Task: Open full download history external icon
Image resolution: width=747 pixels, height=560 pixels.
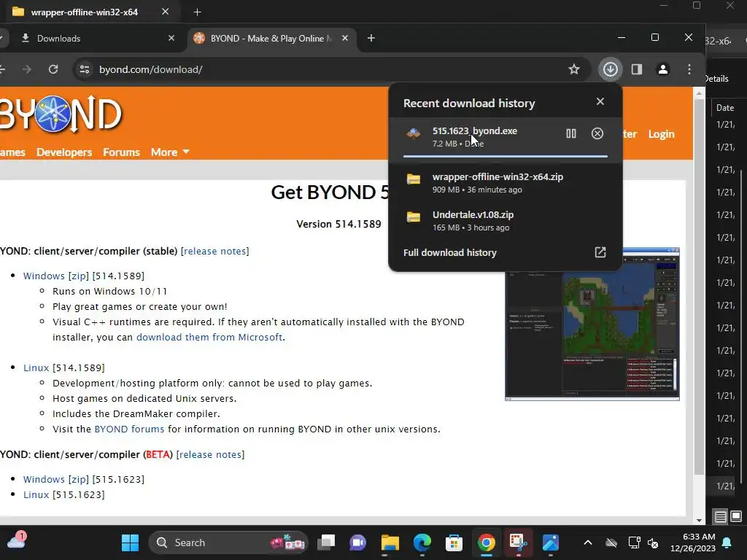Action: pyautogui.click(x=600, y=252)
